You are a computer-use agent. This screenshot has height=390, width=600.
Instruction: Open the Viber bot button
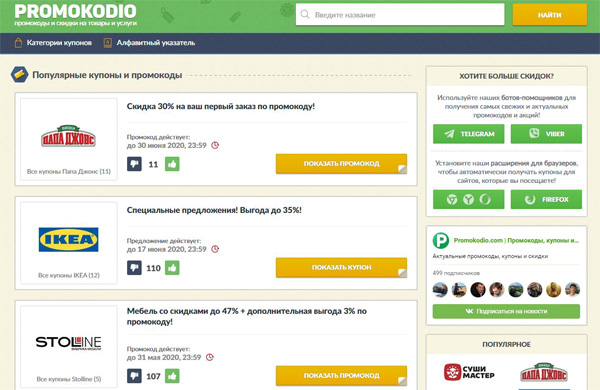[x=546, y=134]
